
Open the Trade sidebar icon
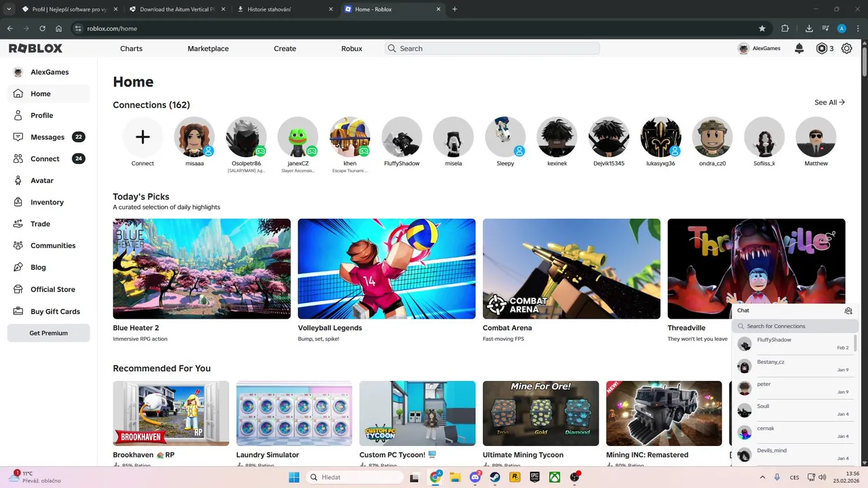point(18,224)
